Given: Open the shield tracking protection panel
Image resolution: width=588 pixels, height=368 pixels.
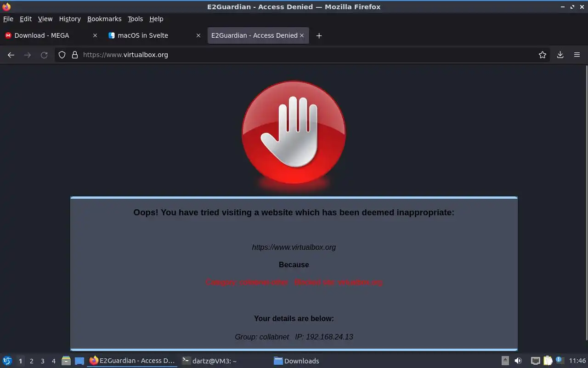Looking at the screenshot, I should tap(62, 55).
